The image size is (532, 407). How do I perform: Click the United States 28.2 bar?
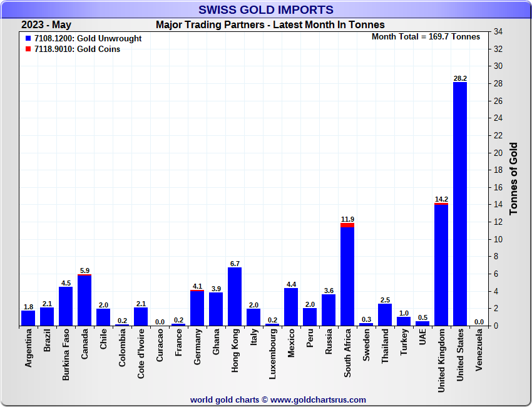pyautogui.click(x=460, y=203)
